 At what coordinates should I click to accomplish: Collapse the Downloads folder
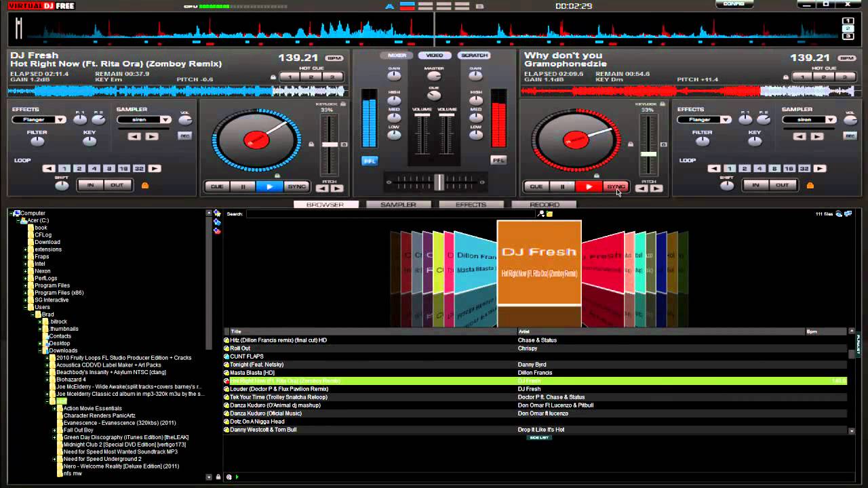(40, 350)
